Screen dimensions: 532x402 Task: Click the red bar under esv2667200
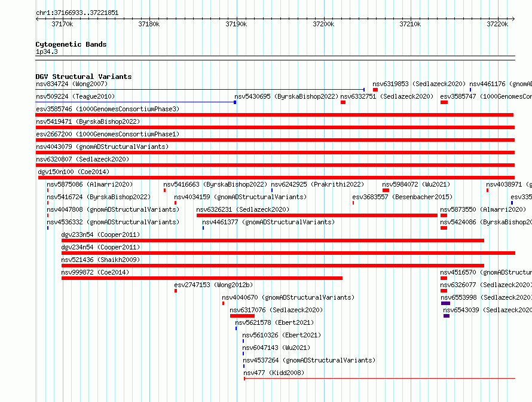[275, 140]
